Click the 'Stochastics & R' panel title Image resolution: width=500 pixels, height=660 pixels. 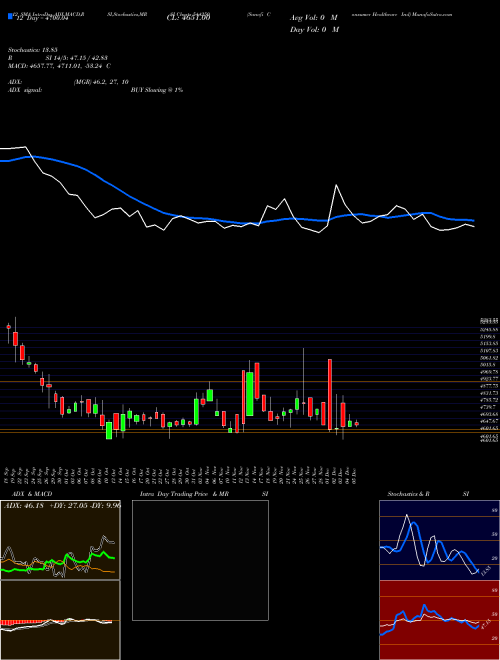409,494
